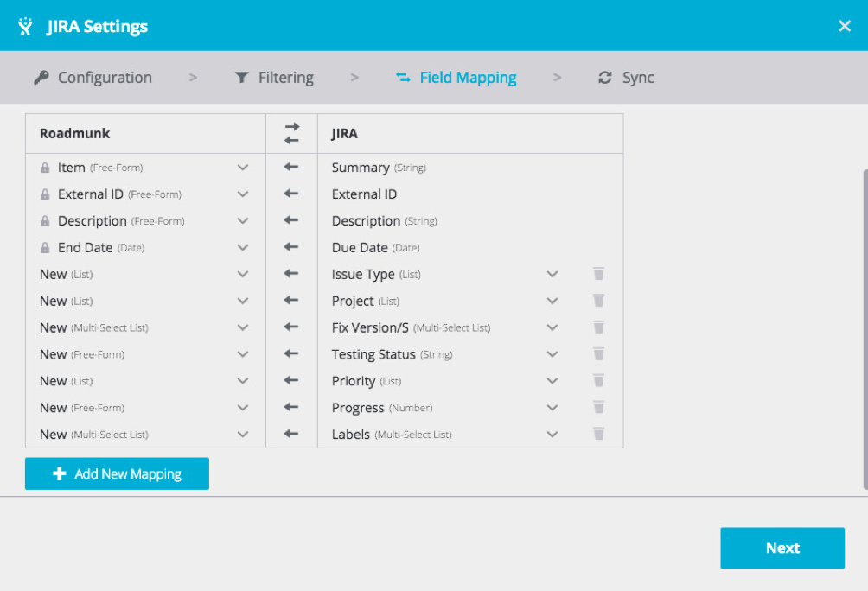Go to the Configuration step
The width and height of the screenshot is (868, 591).
click(x=93, y=78)
